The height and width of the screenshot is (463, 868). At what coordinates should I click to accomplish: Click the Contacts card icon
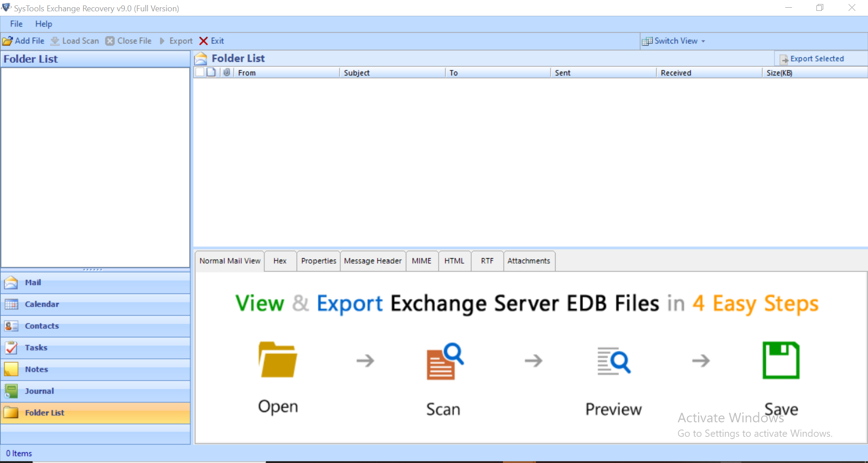11,326
